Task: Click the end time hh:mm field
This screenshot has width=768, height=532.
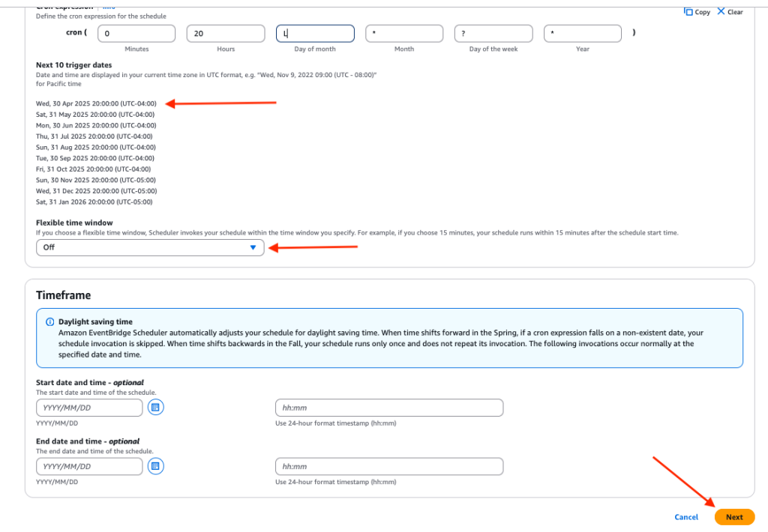Action: click(389, 466)
